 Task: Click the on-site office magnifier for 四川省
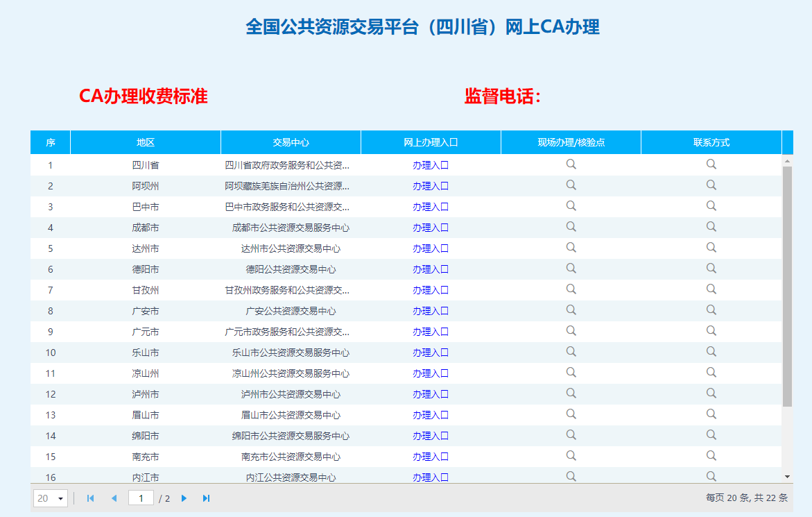tap(571, 164)
